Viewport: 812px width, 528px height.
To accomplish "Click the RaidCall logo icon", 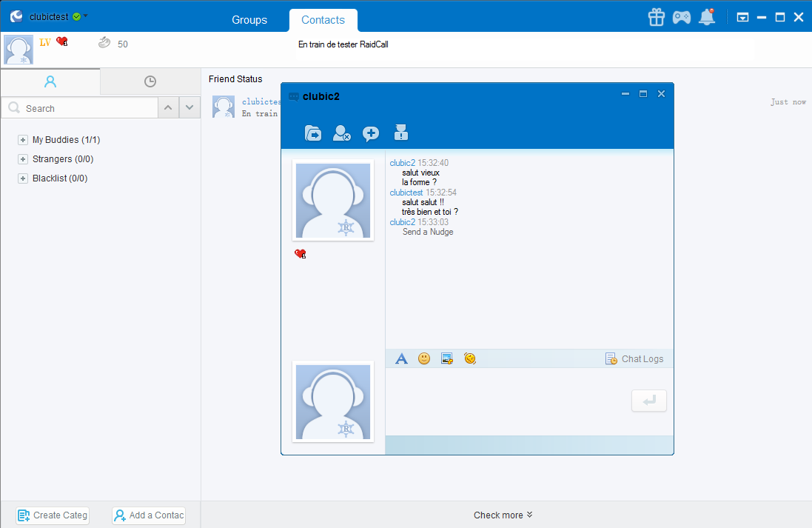I will [x=16, y=16].
